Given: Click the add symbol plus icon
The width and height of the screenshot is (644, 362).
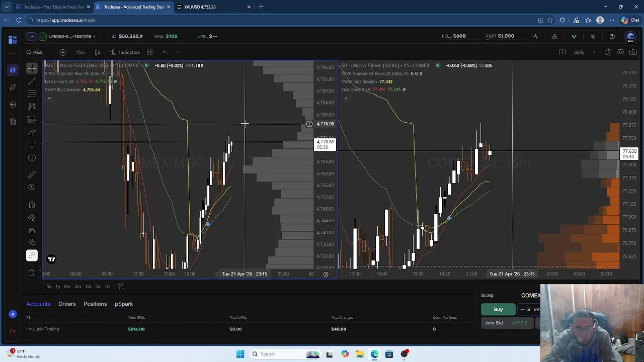Looking at the screenshot, I should pyautogui.click(x=63, y=52).
